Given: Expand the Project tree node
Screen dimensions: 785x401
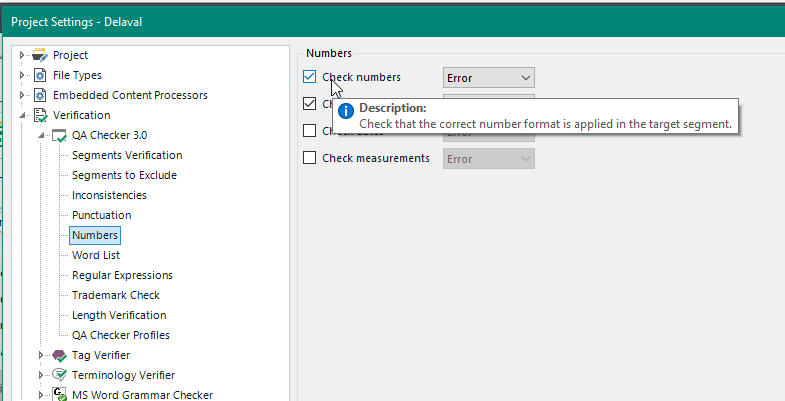Looking at the screenshot, I should (x=22, y=55).
